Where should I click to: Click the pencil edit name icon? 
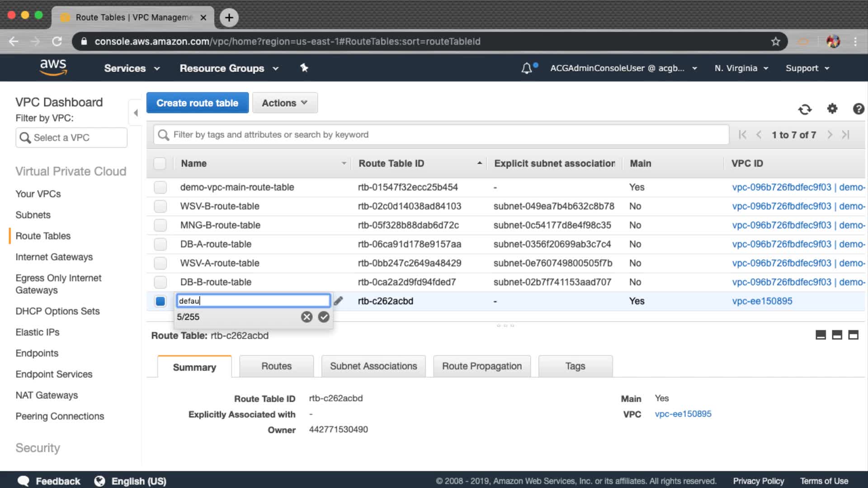pyautogui.click(x=338, y=301)
